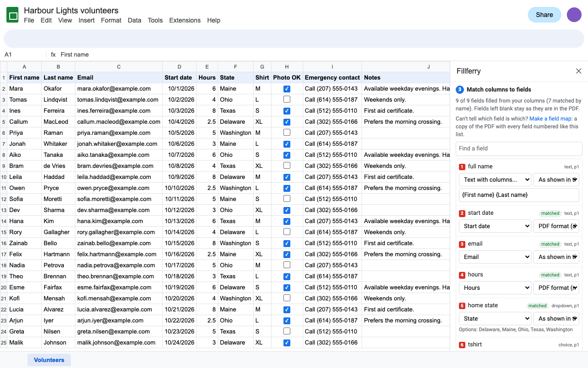Check Photo OK for Priya Raman

click(287, 132)
